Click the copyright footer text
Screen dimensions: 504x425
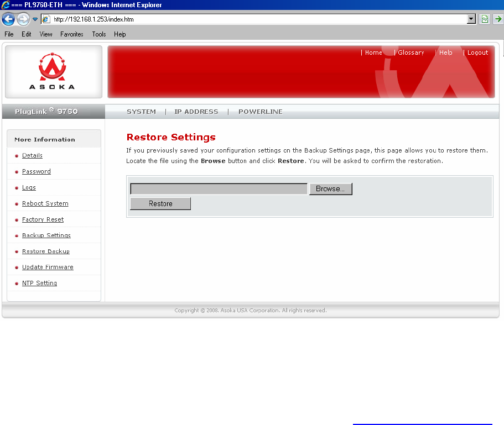pyautogui.click(x=251, y=311)
